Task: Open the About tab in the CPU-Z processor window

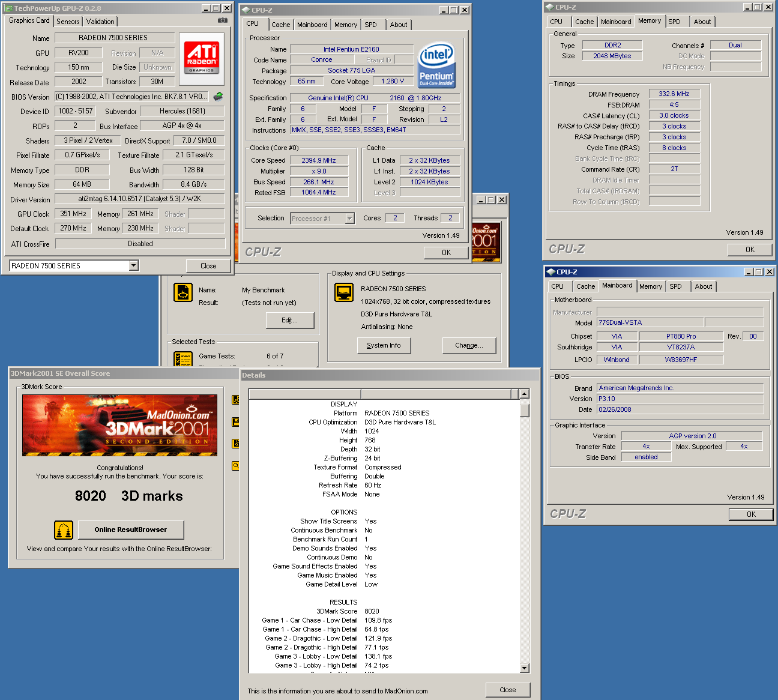Action: click(x=399, y=25)
